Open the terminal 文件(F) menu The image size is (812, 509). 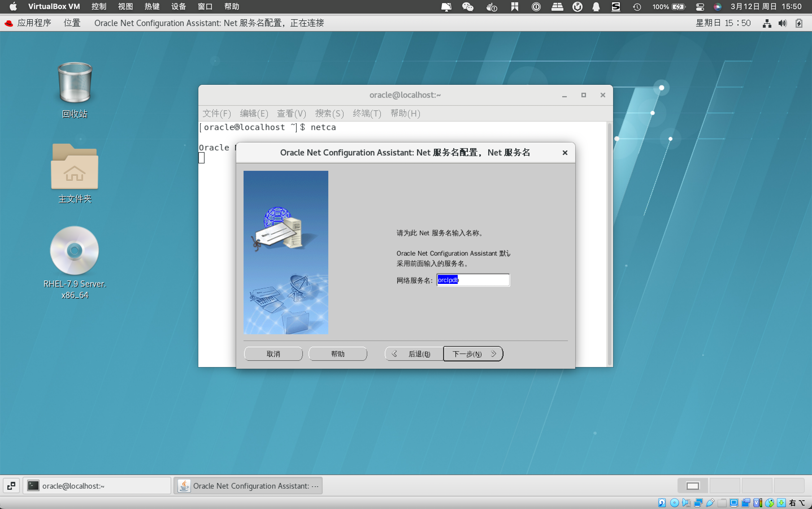[x=217, y=113]
